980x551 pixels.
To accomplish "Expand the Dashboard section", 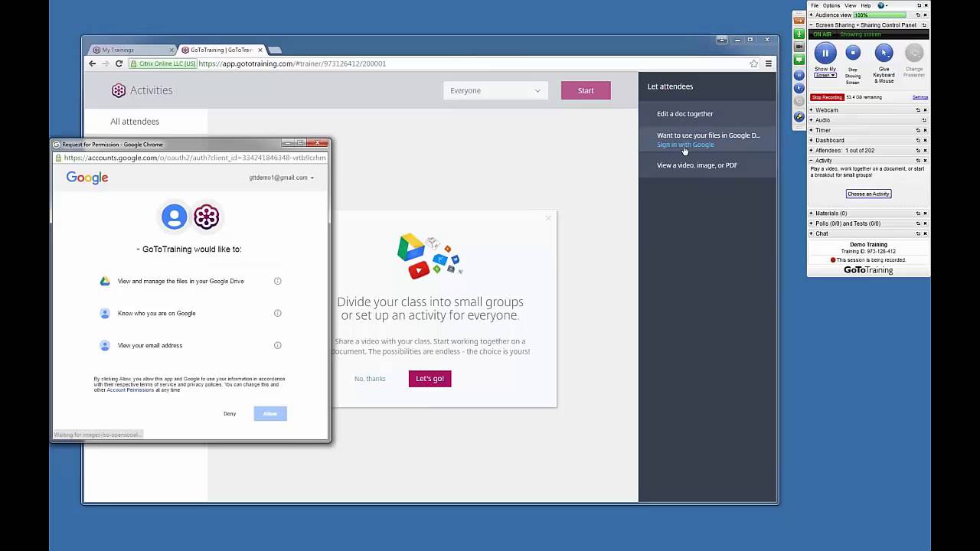I will [x=812, y=140].
